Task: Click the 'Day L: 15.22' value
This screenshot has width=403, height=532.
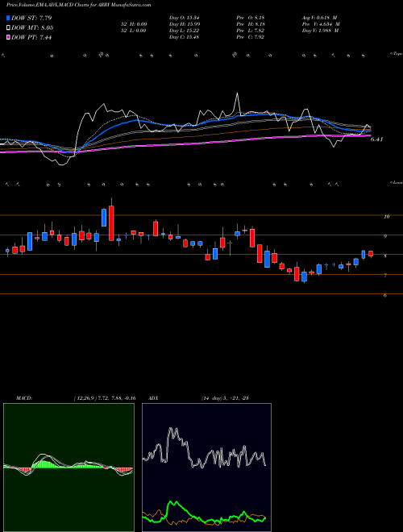Action: point(184,31)
